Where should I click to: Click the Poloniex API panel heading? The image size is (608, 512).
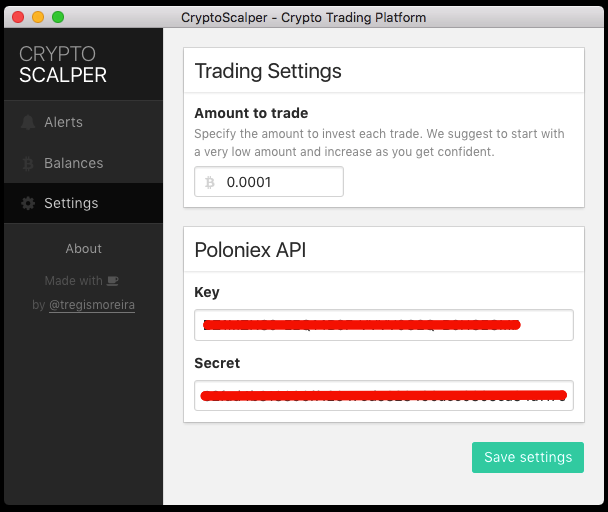(x=250, y=250)
